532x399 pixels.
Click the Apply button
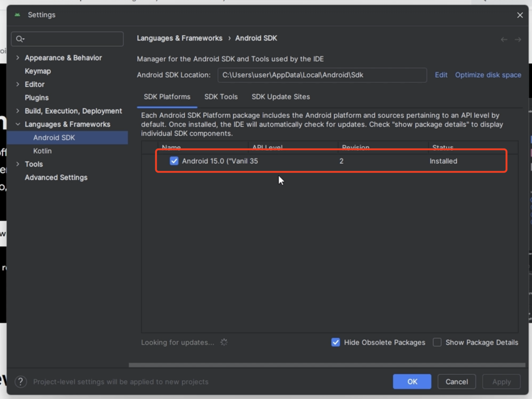click(x=501, y=382)
